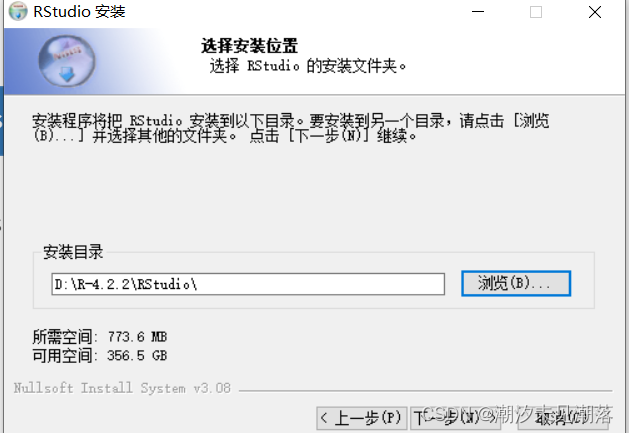Click the 所需空间 773.6 MB text
This screenshot has width=629, height=433.
[100, 336]
